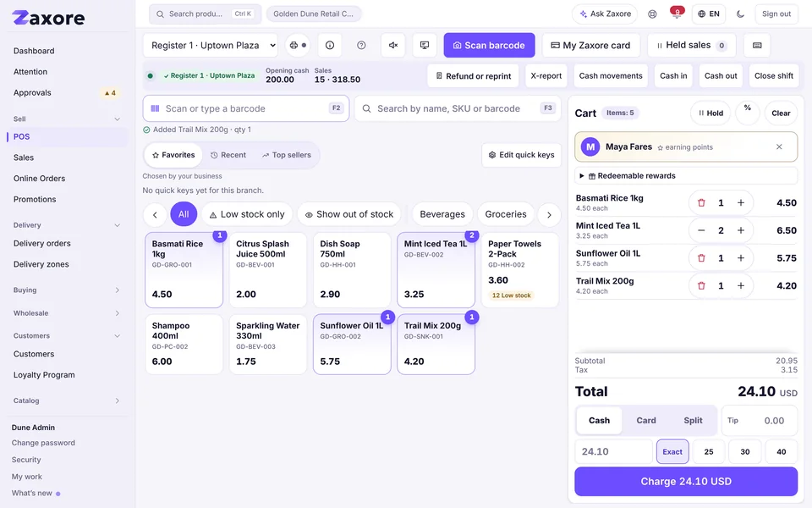The width and height of the screenshot is (812, 508).
Task: Expand the Catalog sidebar section
Action: (x=66, y=400)
